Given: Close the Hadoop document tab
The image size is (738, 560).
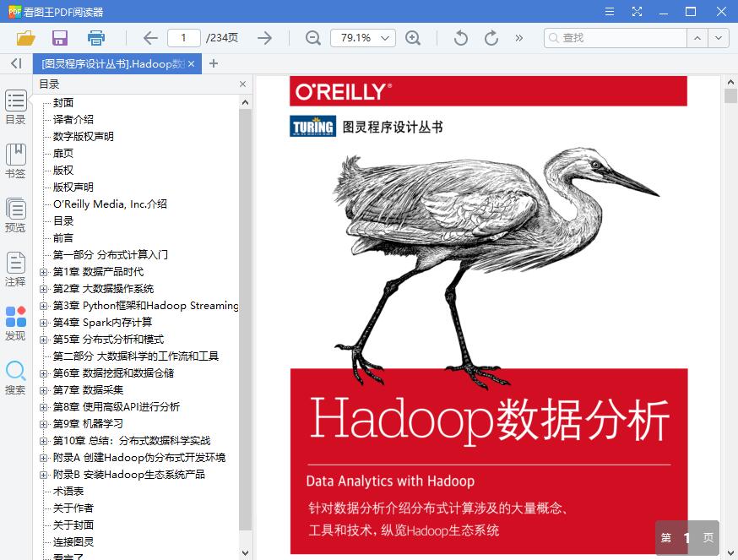Looking at the screenshot, I should tap(191, 63).
